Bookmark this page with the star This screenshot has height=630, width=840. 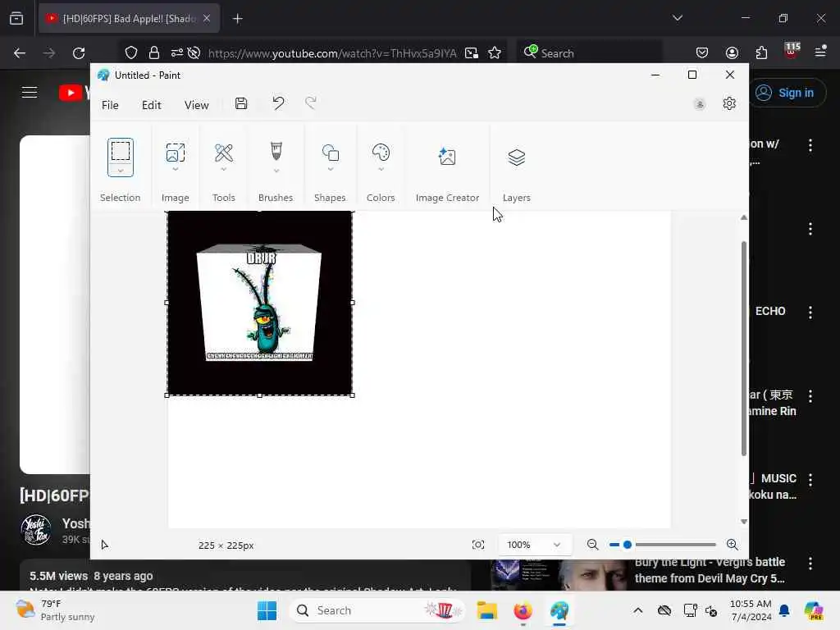click(x=495, y=53)
